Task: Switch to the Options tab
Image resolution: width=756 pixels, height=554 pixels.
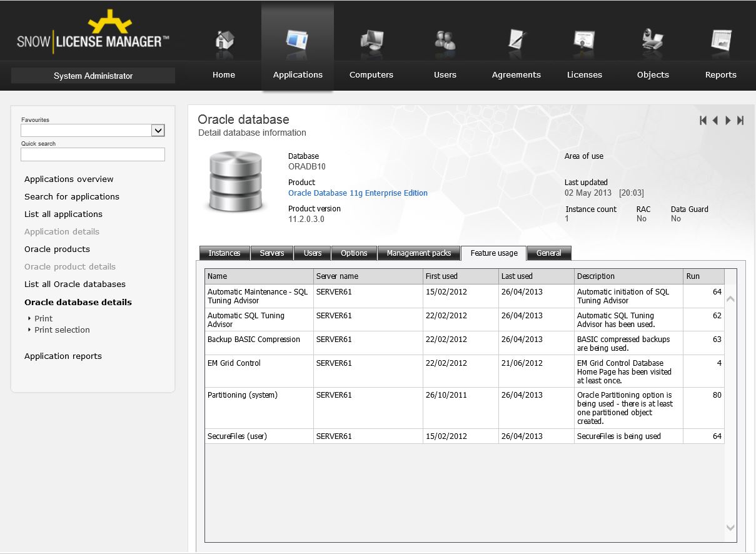Action: pyautogui.click(x=354, y=253)
